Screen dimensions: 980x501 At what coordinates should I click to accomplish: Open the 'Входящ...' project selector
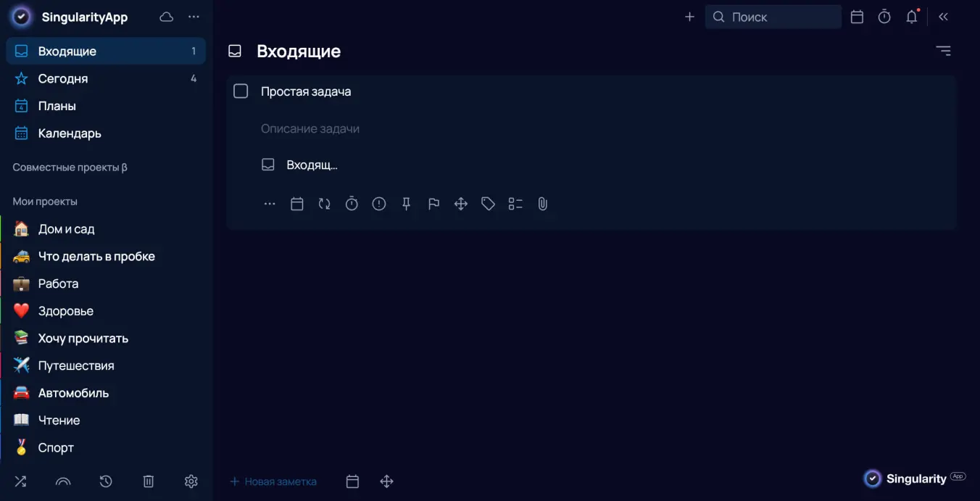[x=299, y=165]
